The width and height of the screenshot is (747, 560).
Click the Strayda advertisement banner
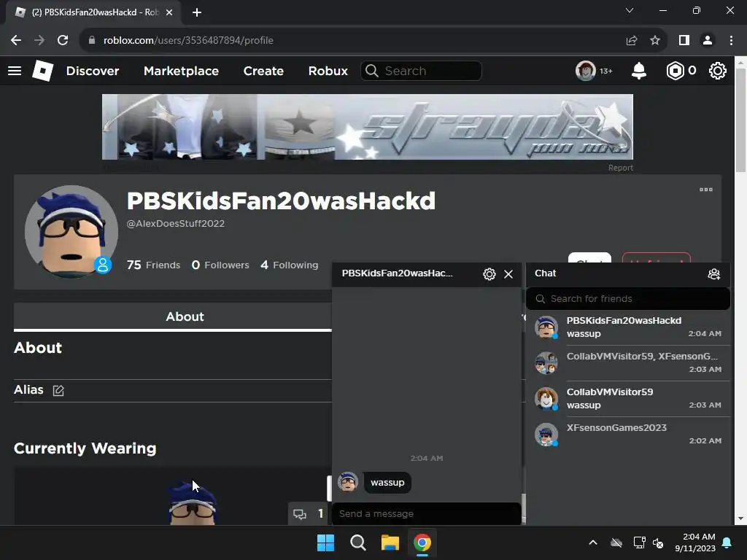368,127
